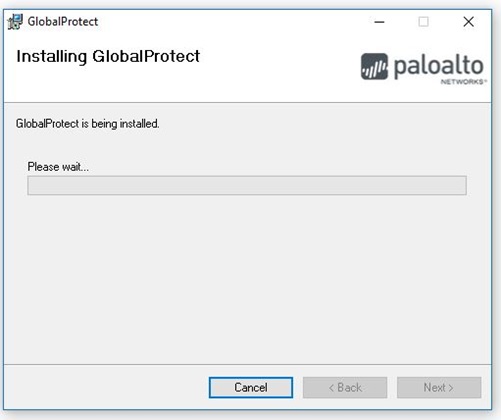Click the 'GlobalProtect is being installed.' message
The width and height of the screenshot is (501, 420).
tap(88, 124)
